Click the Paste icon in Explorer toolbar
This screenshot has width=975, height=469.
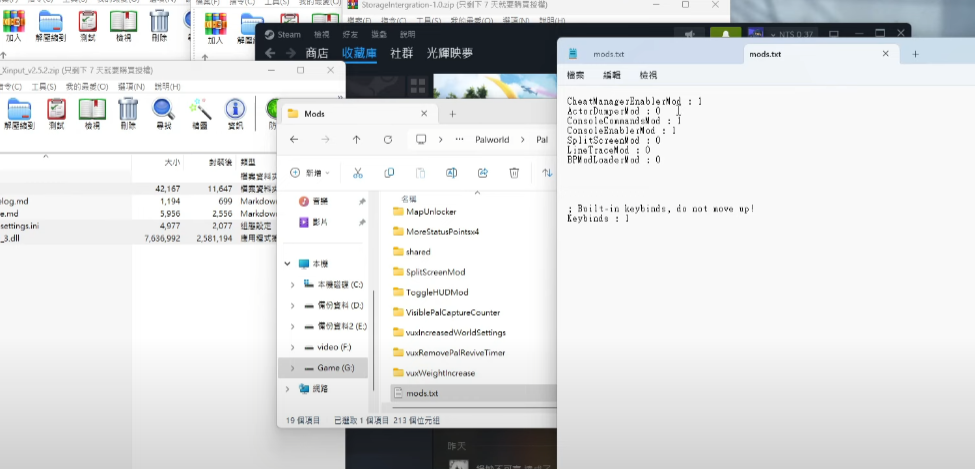[420, 173]
